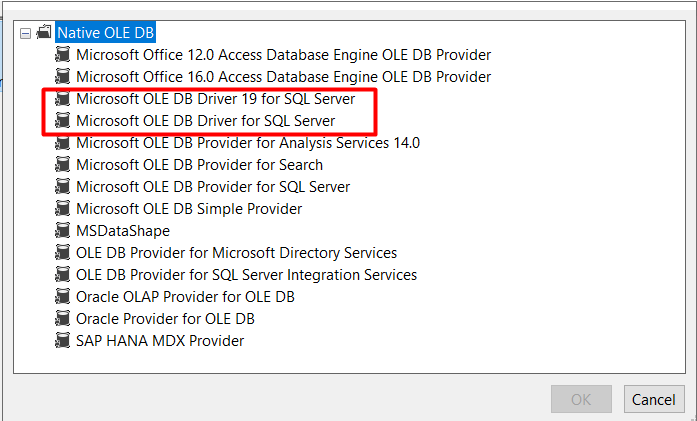This screenshot has width=697, height=421.
Task: Pick OLE DB Provider for Microsoft Directory Services
Action: (x=236, y=253)
